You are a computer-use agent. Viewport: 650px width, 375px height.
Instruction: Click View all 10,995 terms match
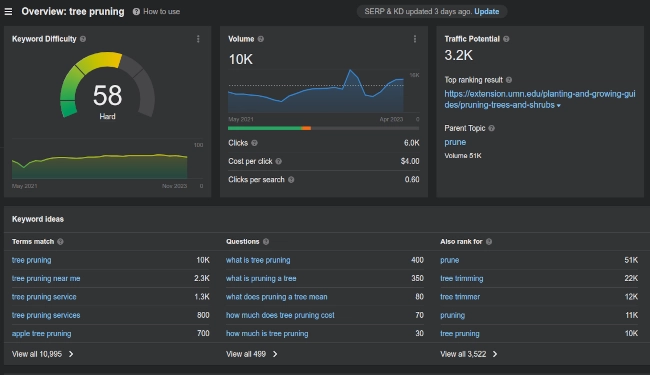pos(37,354)
